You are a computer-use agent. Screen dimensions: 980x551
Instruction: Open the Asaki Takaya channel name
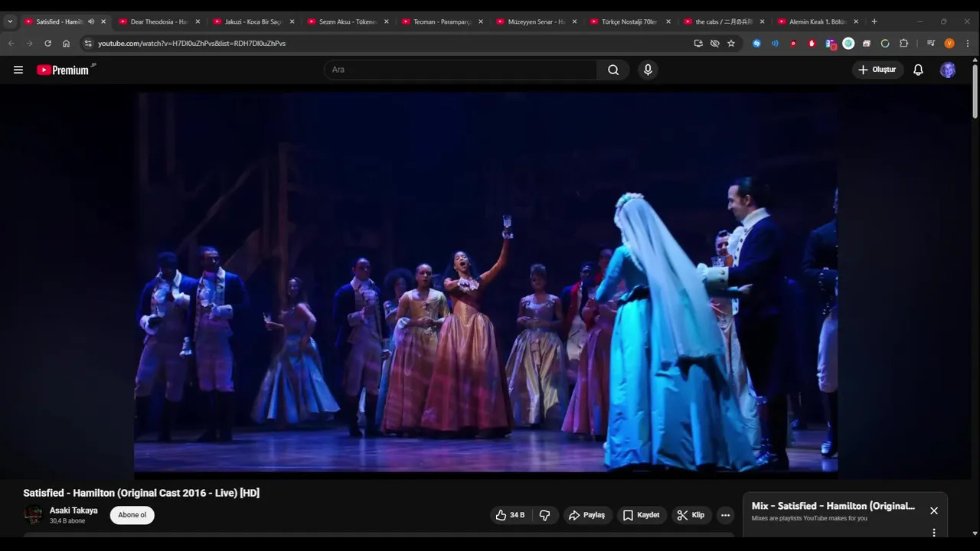click(x=73, y=510)
